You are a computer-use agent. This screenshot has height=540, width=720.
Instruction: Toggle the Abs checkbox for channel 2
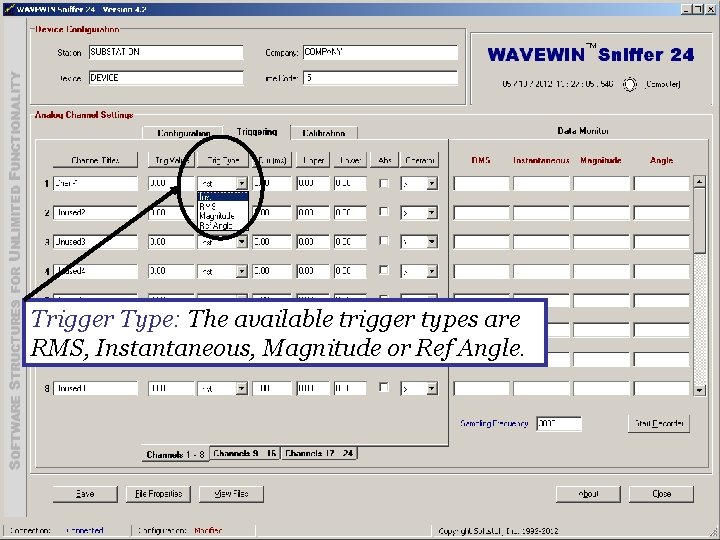pos(383,212)
